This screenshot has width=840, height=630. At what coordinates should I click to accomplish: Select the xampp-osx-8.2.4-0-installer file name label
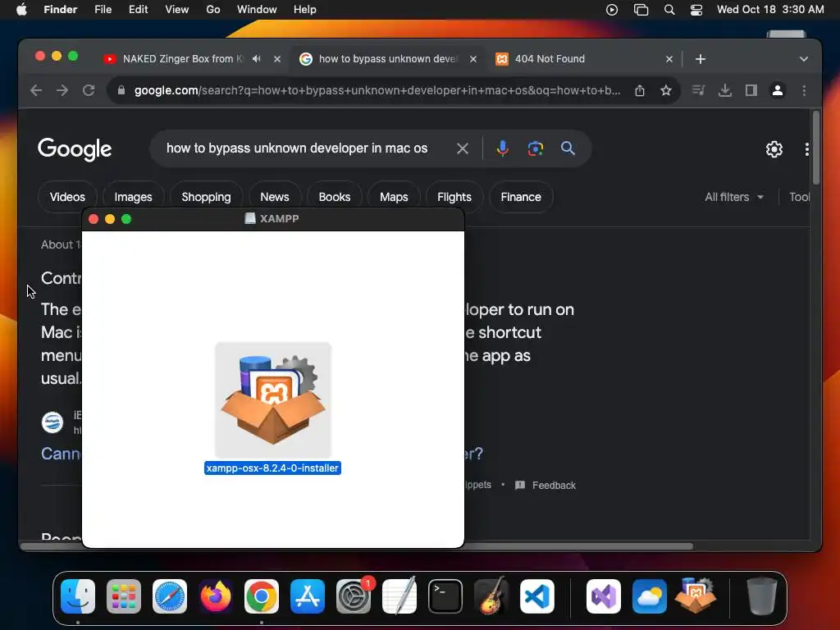point(272,468)
